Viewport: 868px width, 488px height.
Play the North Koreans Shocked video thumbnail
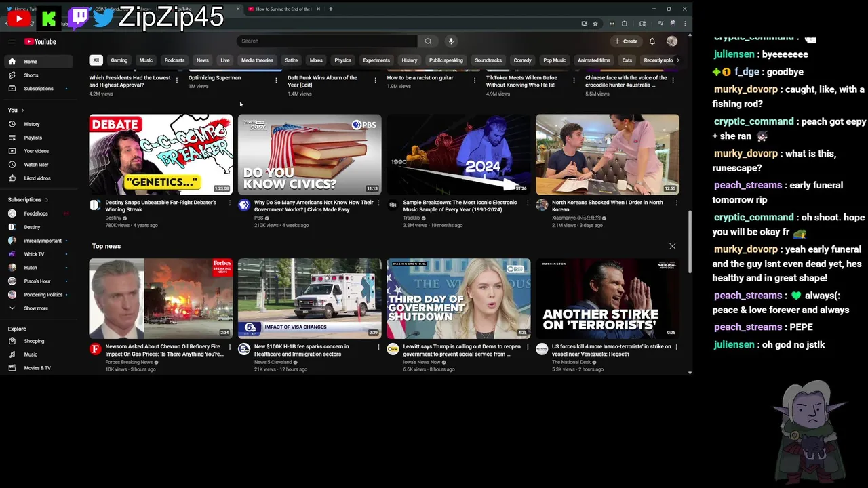pos(608,155)
